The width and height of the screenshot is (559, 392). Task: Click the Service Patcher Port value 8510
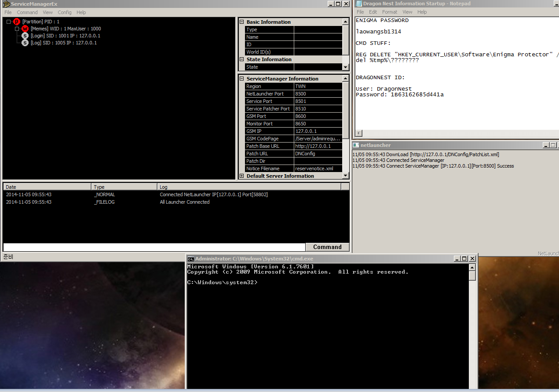(318, 109)
